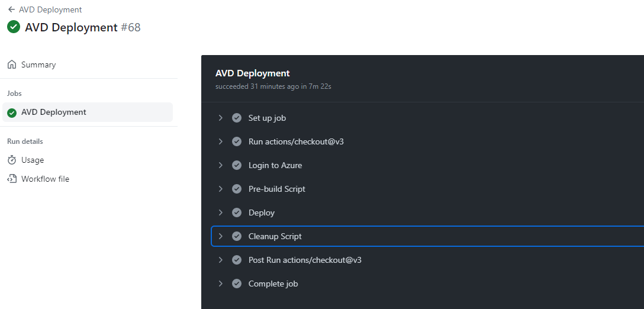Click the Usage stopwatch icon

click(x=12, y=160)
